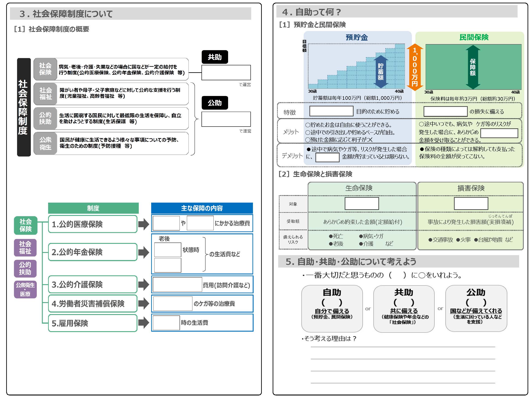This screenshot has height=399, width=532.
Task: Click the purple 社会福祉 category label
Action: (25, 248)
